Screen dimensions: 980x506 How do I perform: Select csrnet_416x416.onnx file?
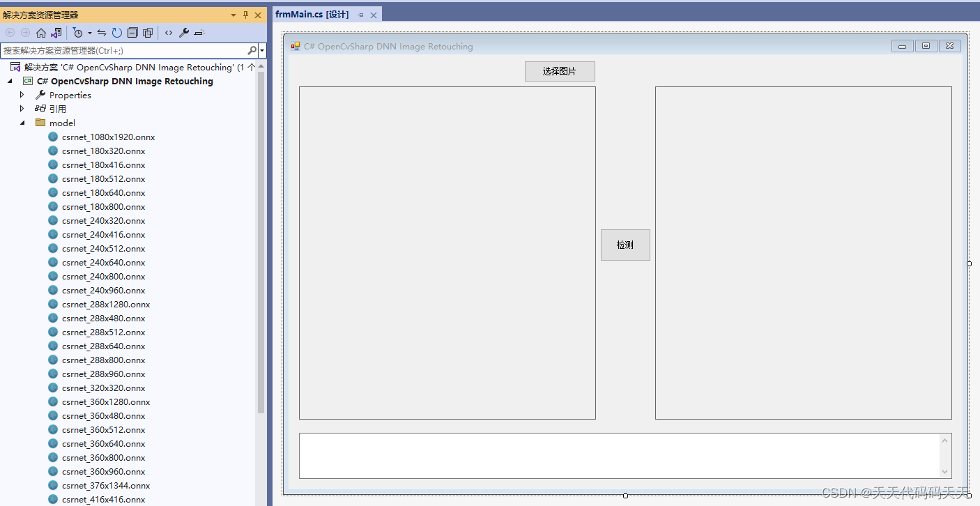pos(103,500)
